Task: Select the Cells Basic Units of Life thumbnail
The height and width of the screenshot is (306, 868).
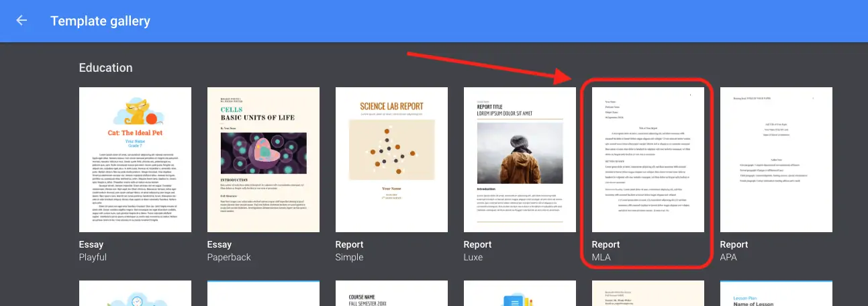Action: point(263,160)
